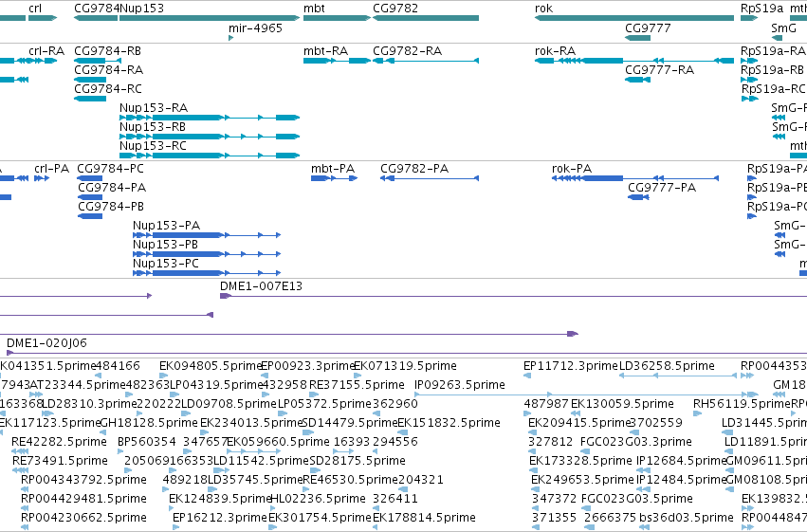This screenshot has width=807, height=532.
Task: Select EST GH18128.5prime
Action: (149, 423)
